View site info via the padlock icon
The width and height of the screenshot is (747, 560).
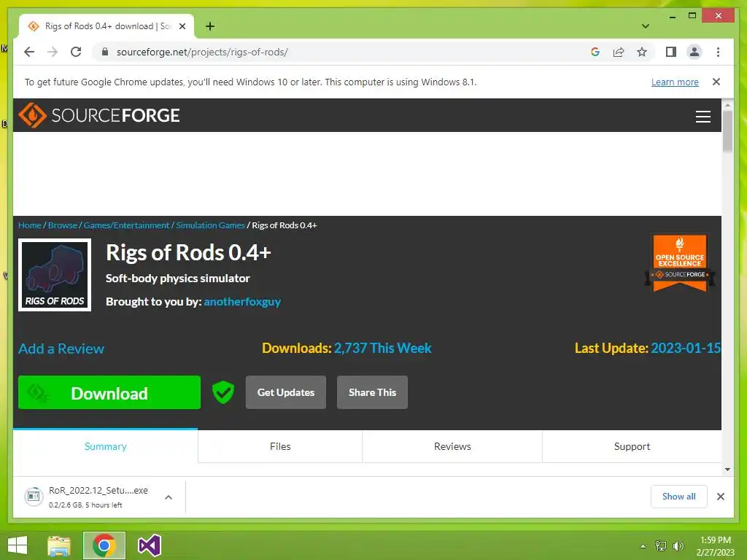[105, 52]
